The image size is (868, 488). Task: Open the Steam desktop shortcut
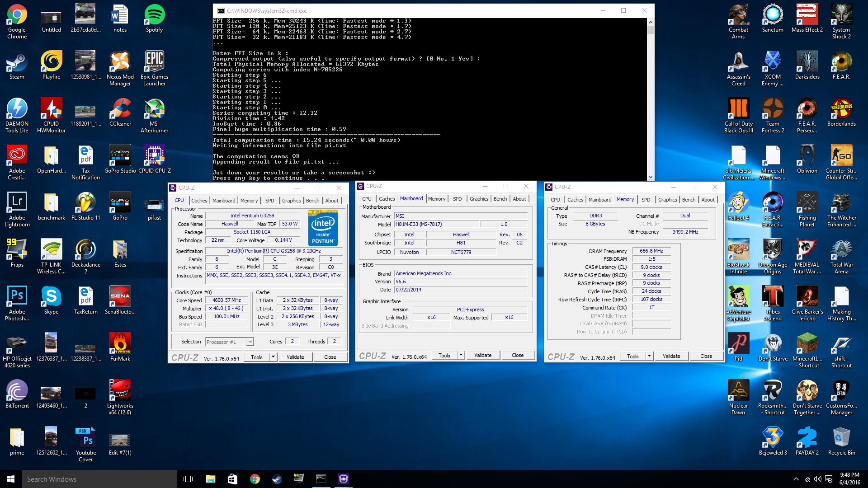(17, 66)
